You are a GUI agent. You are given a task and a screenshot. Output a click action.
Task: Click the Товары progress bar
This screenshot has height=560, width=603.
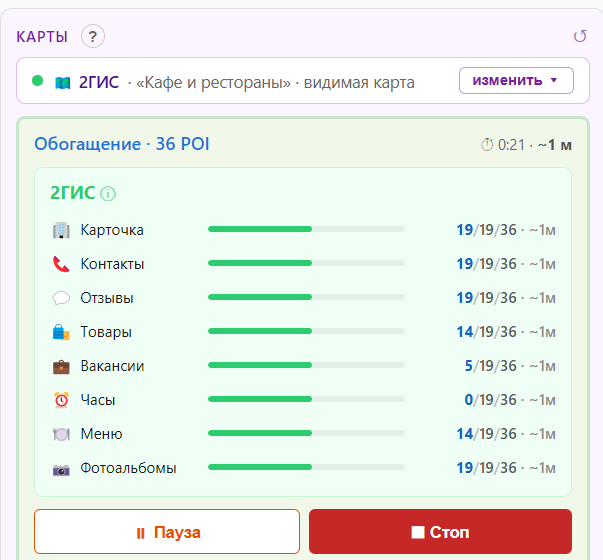click(306, 331)
